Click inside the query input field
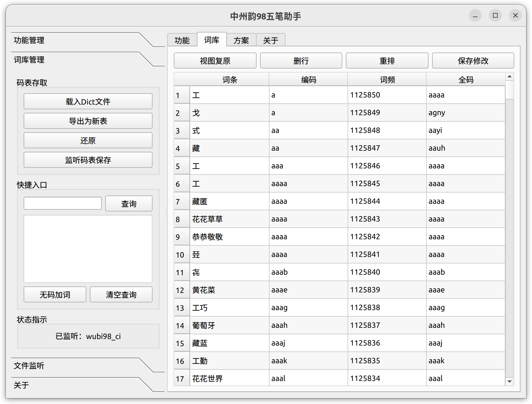This screenshot has height=404, width=532. coord(62,203)
